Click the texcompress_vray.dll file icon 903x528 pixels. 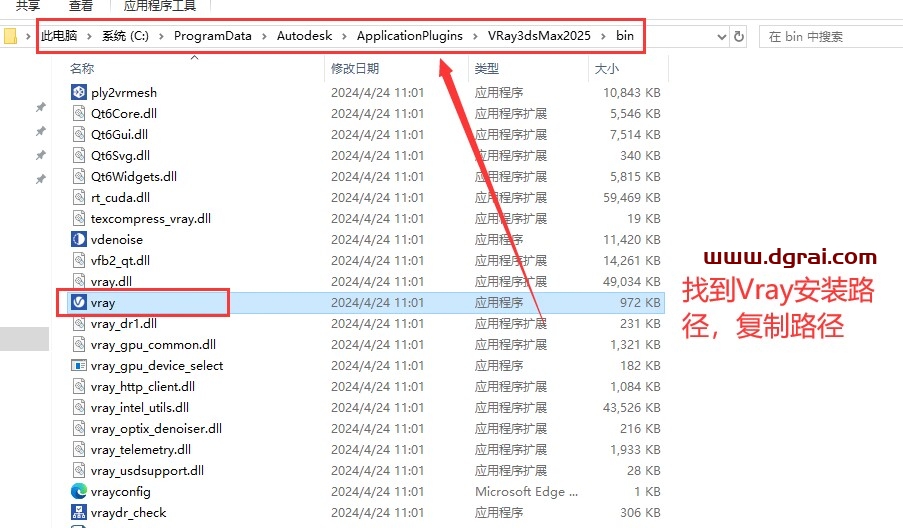coord(79,218)
